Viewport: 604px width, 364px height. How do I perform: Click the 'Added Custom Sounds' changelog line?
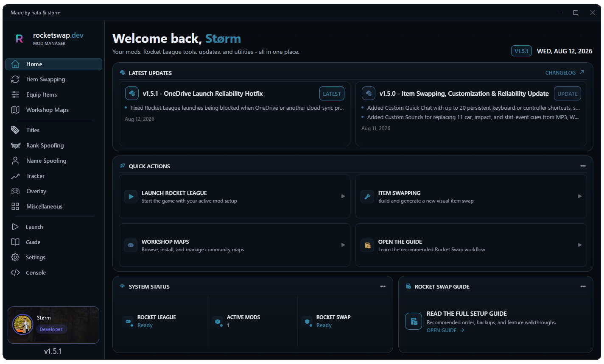(473, 117)
